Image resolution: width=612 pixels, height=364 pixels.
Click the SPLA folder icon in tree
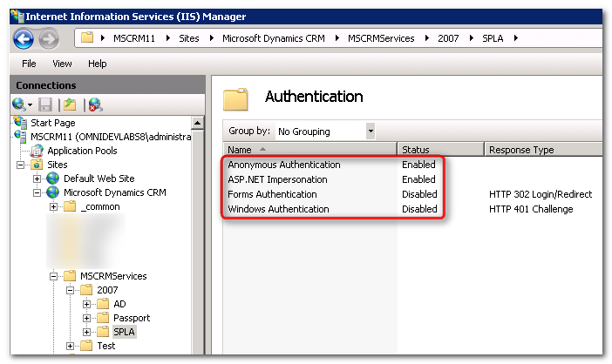coord(103,332)
